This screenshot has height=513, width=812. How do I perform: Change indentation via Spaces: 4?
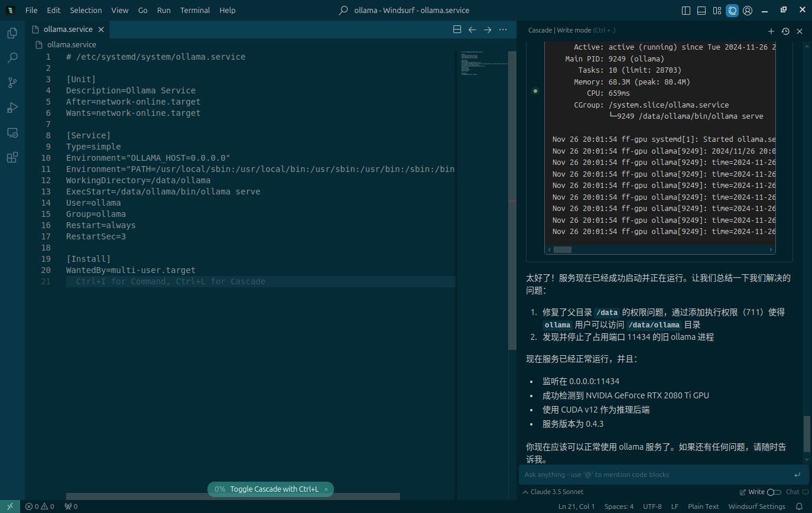619,506
